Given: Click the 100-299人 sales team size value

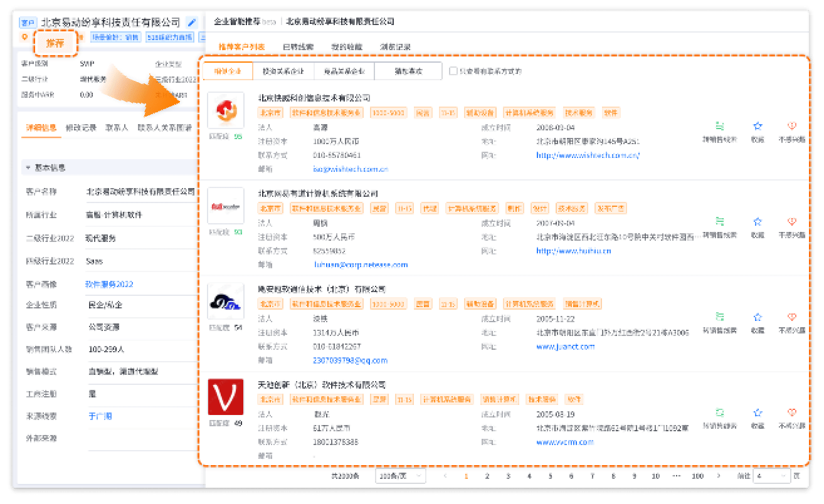Looking at the screenshot, I should pyautogui.click(x=105, y=349).
